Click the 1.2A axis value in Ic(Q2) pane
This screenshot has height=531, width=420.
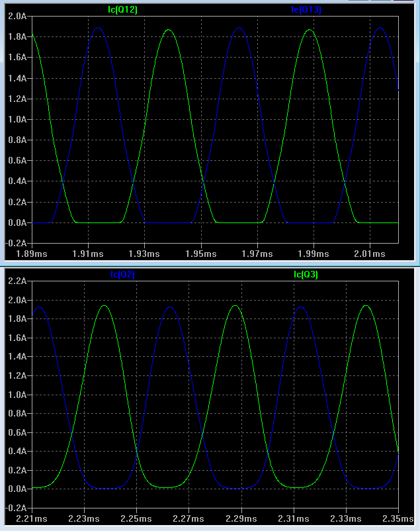tap(17, 375)
